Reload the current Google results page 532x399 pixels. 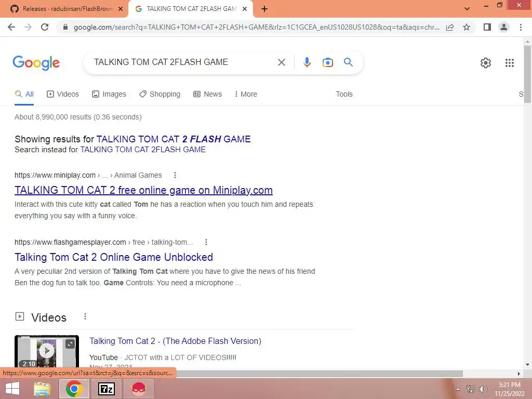(x=45, y=27)
